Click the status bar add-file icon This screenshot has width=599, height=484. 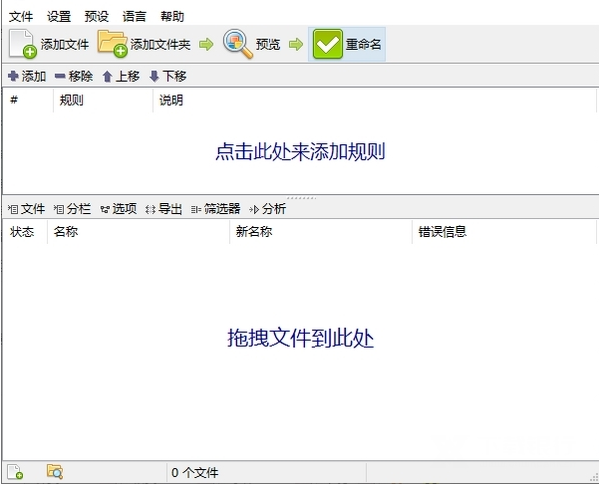click(x=15, y=472)
